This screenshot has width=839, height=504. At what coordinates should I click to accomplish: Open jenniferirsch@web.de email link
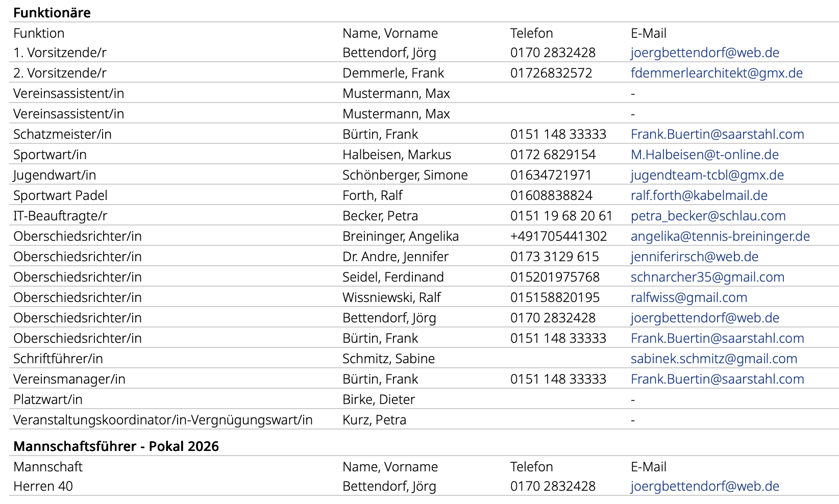[695, 257]
